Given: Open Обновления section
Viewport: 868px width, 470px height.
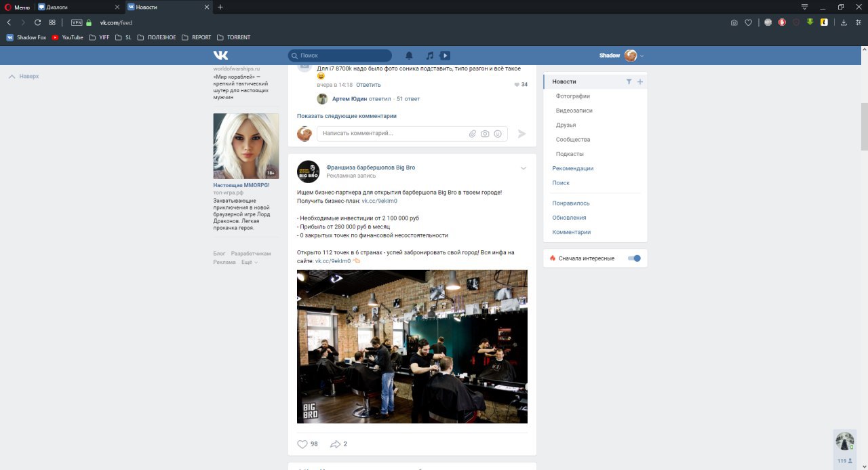Looking at the screenshot, I should pyautogui.click(x=569, y=218).
